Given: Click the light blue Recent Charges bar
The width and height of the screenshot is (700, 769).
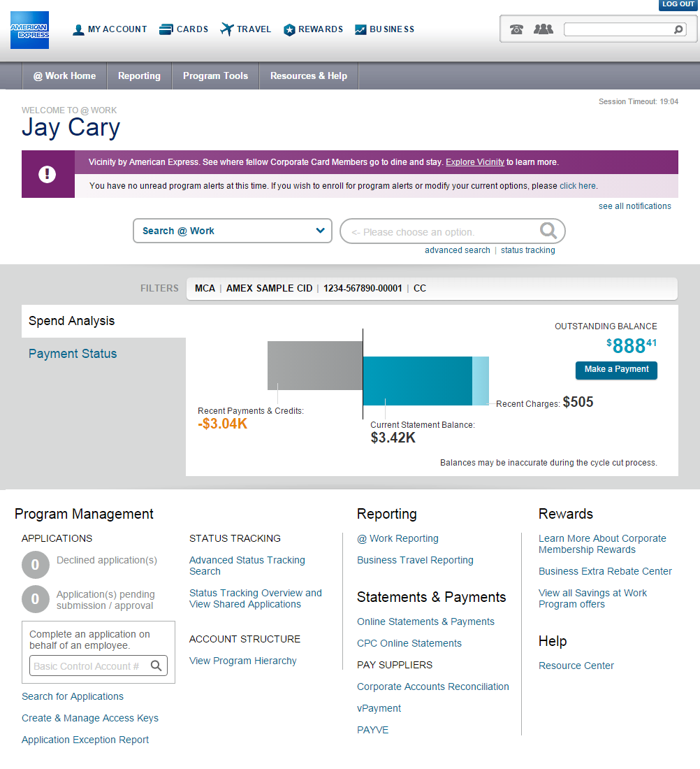Looking at the screenshot, I should 481,381.
